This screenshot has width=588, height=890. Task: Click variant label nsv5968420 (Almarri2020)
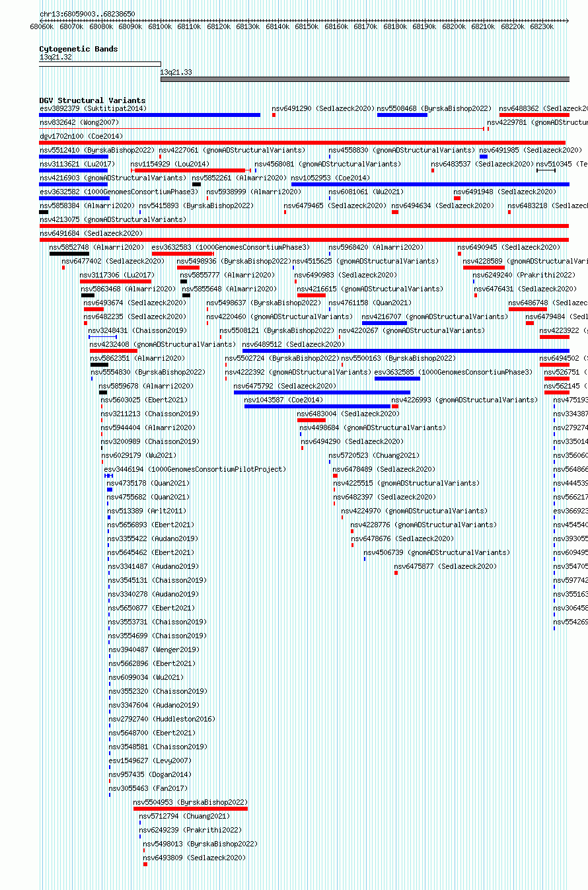[376, 247]
